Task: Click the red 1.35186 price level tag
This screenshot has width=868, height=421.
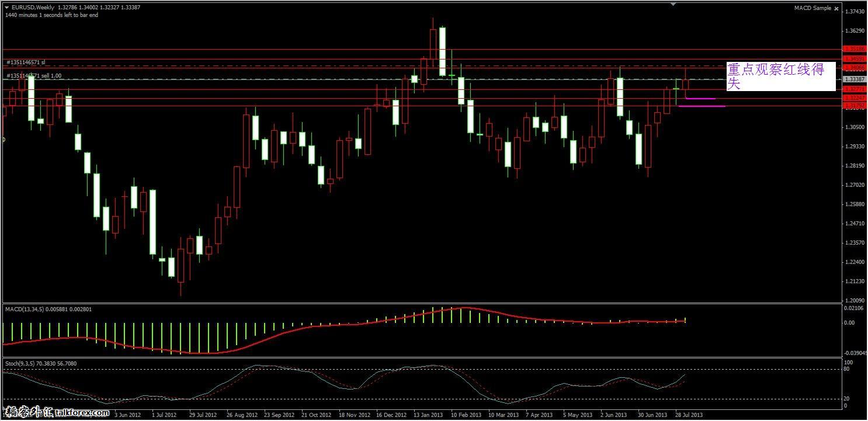Action: (x=855, y=50)
